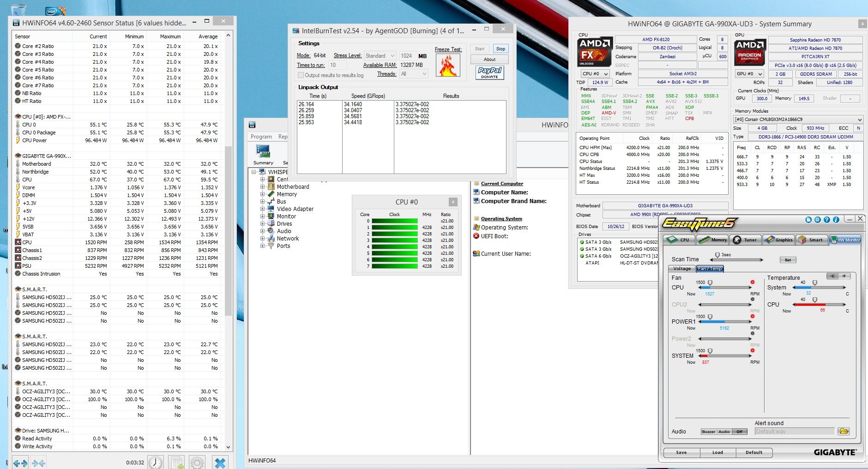The image size is (868, 469).
Task: Open the Program menu in HWiNFO64
Action: [x=261, y=137]
